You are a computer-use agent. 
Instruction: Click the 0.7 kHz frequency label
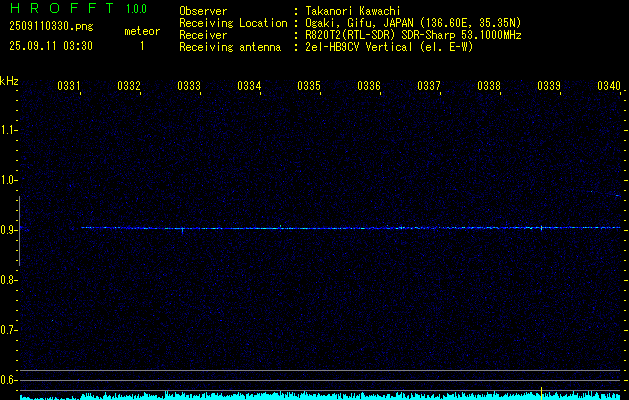click(8, 330)
